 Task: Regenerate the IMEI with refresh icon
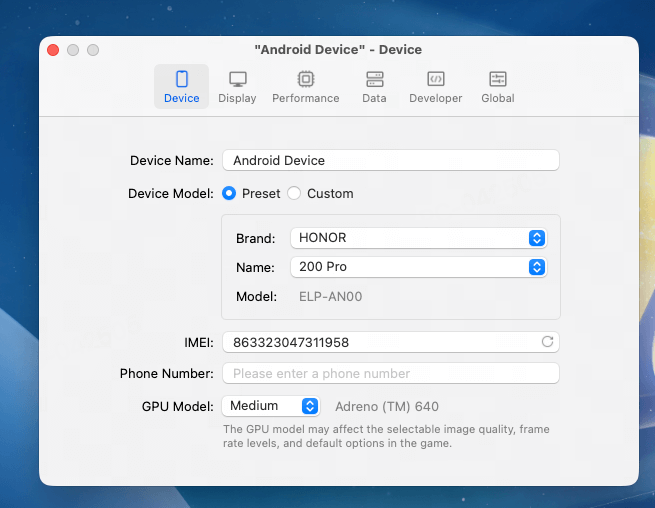(547, 342)
